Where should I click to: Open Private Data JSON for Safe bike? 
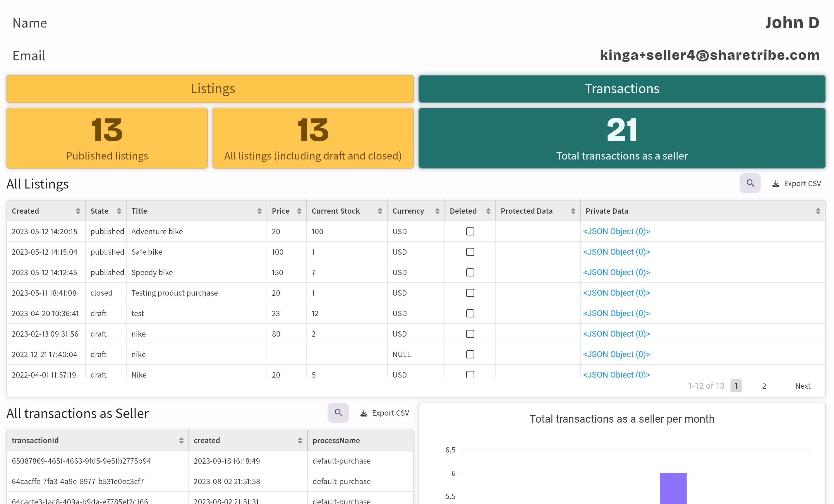point(616,252)
